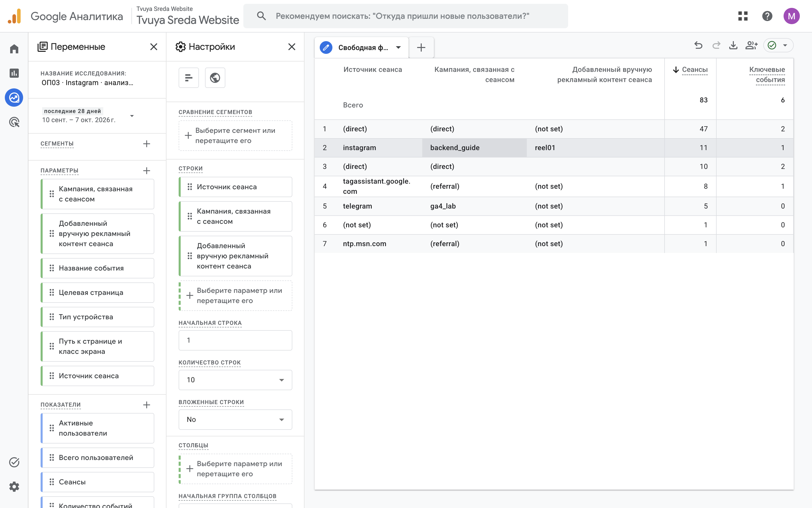The image size is (812, 508).
Task: Share the exploration with add-person icon
Action: [751, 45]
